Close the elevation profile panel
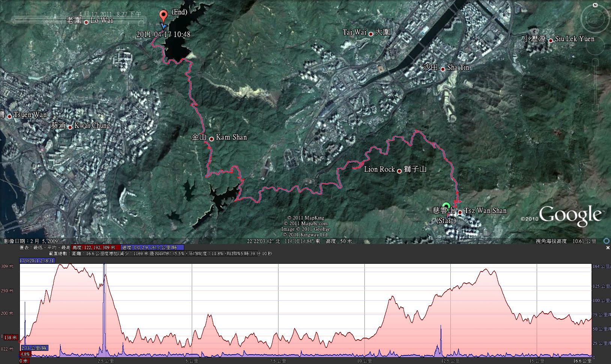 pos(608,248)
